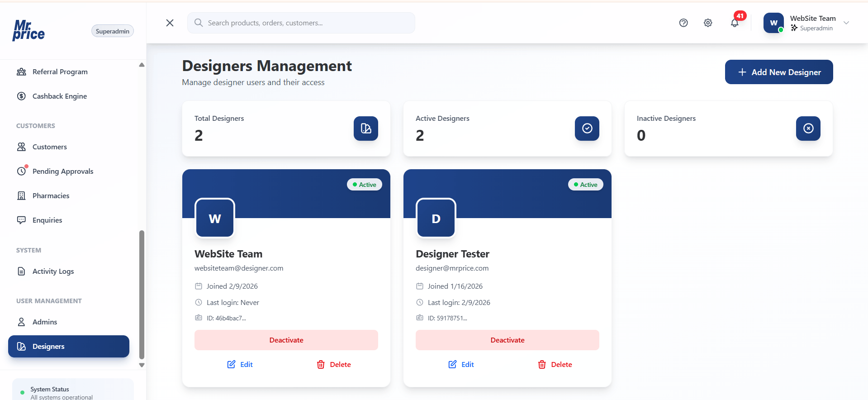Click Inactive Designers X-circle icon

point(808,129)
